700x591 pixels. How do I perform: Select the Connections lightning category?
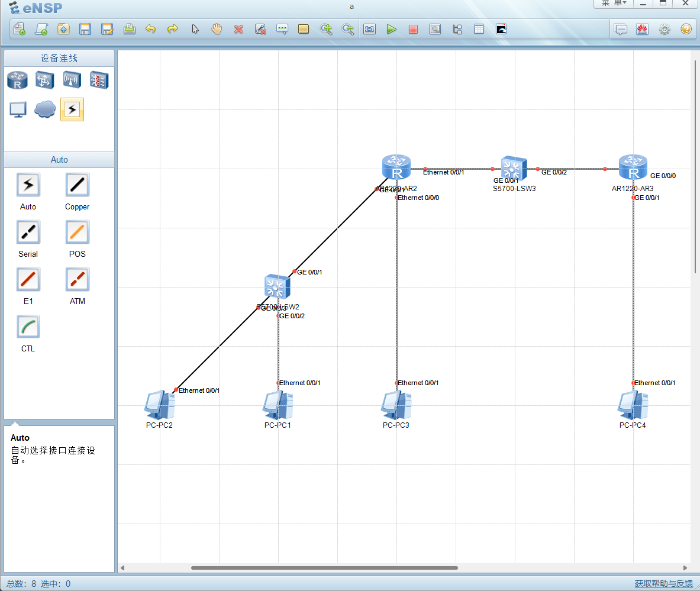pos(72,109)
